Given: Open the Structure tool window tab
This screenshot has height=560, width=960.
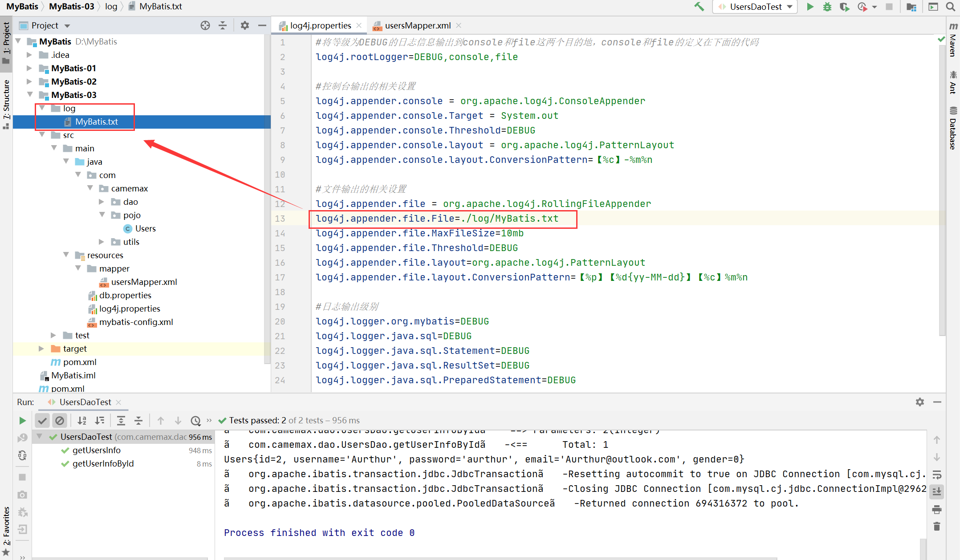Looking at the screenshot, I should (6, 105).
